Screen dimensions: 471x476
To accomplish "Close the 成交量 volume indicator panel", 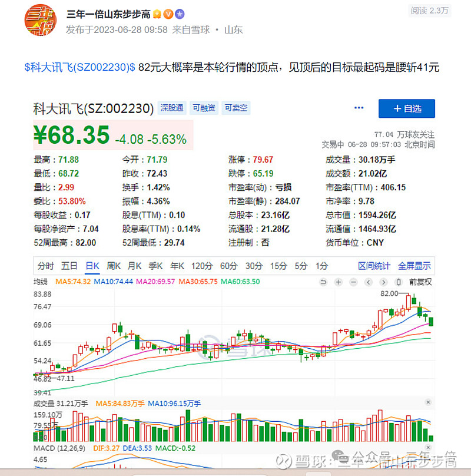I will (428, 402).
